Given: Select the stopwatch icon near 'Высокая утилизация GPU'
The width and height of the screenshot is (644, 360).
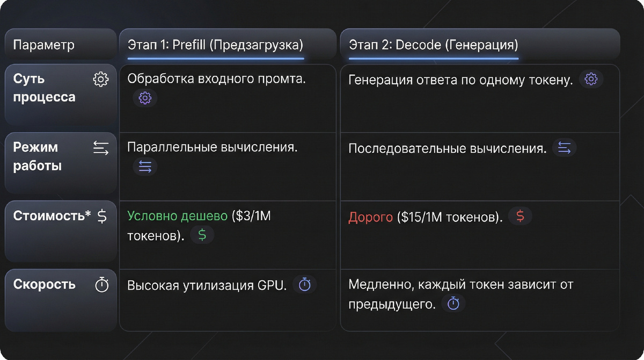Looking at the screenshot, I should 305,285.
